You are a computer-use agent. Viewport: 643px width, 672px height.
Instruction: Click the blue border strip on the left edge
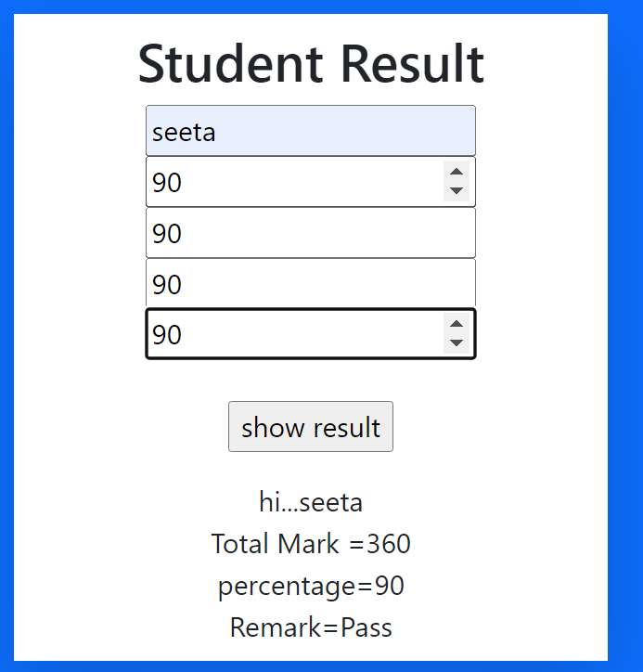[6, 334]
